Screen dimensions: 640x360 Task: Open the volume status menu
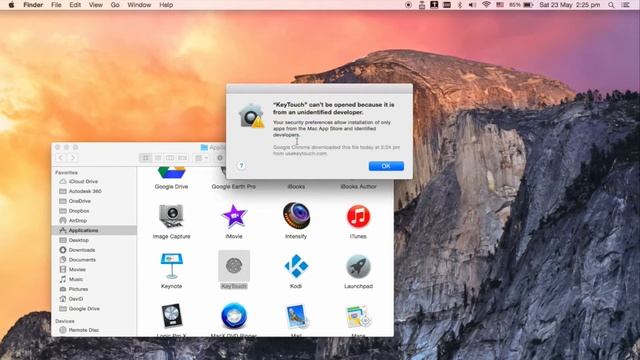coord(472,5)
